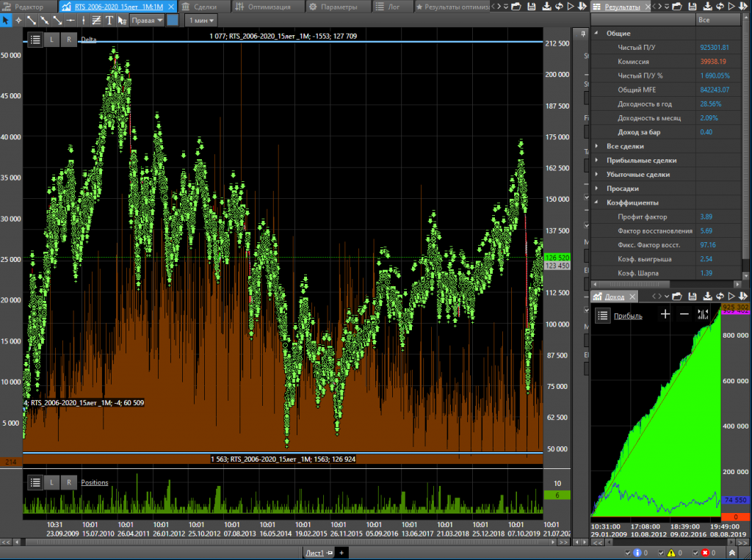Expand the Все сделки group

(x=596, y=146)
